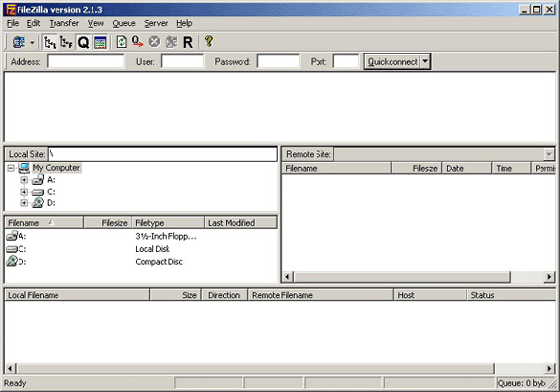
Task: Open the Remote Site path dropdown
Action: pos(549,154)
